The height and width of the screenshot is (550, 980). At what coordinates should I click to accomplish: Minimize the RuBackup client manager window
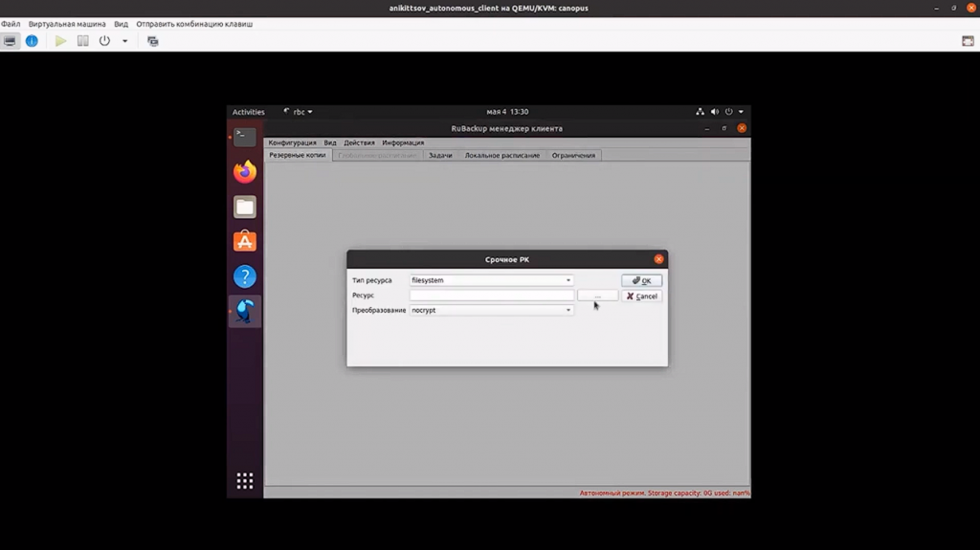pyautogui.click(x=707, y=128)
